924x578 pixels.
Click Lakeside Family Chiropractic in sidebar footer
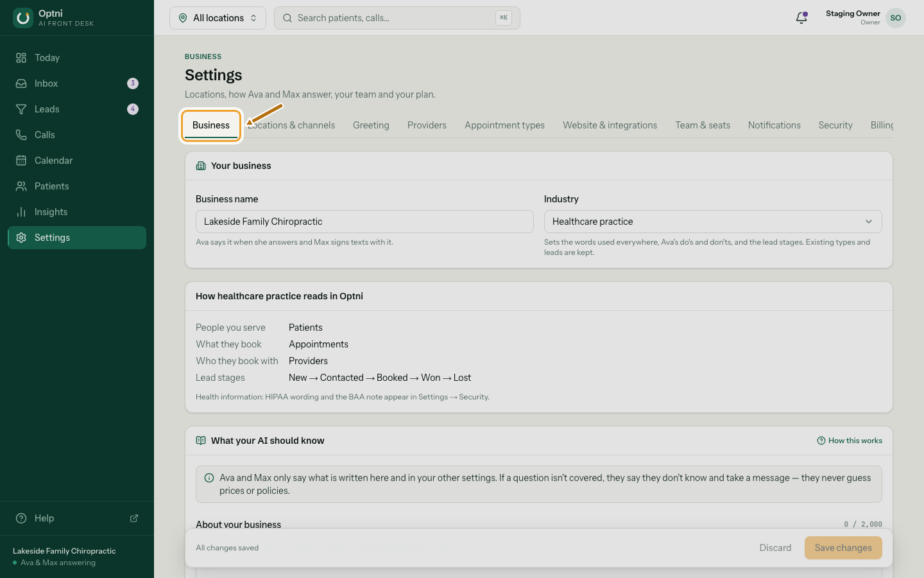tap(64, 551)
